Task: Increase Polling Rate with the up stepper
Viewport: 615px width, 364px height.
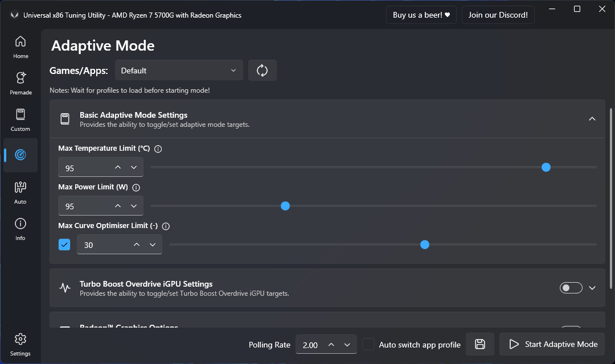Action: pyautogui.click(x=331, y=344)
